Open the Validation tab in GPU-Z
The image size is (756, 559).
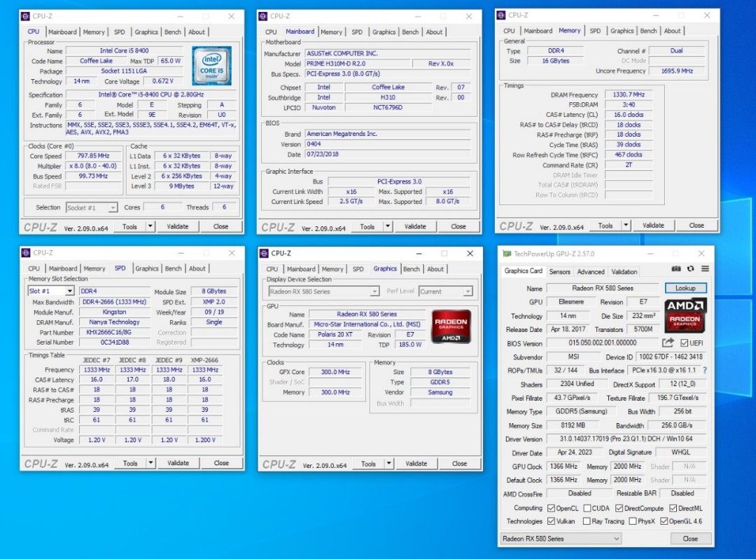pyautogui.click(x=624, y=272)
